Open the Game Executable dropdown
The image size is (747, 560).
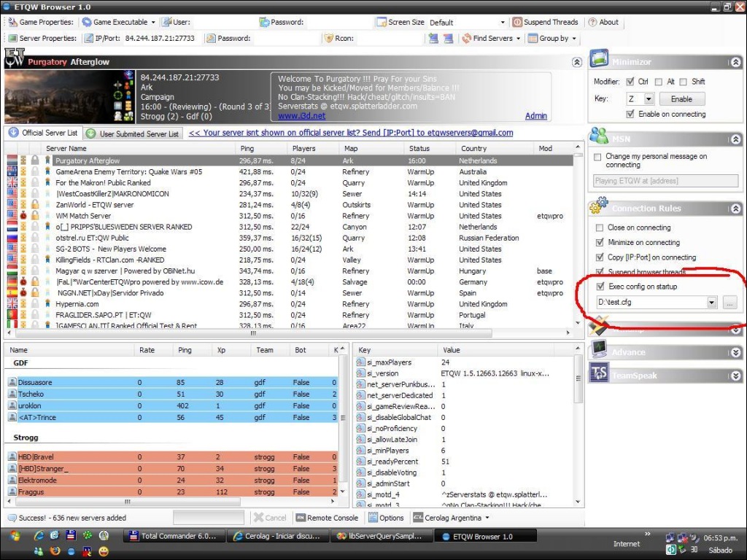click(153, 23)
